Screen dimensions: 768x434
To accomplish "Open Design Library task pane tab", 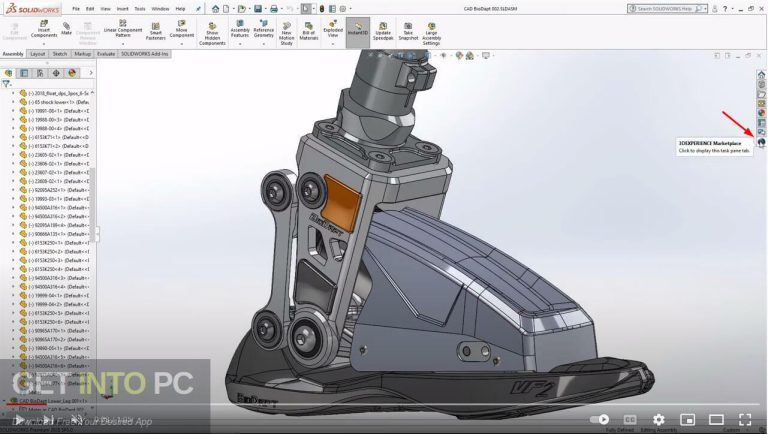I will pos(761,84).
